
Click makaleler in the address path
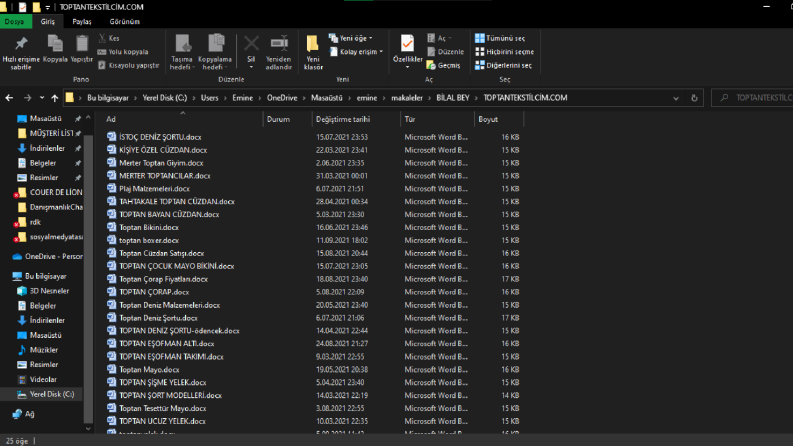[407, 98]
